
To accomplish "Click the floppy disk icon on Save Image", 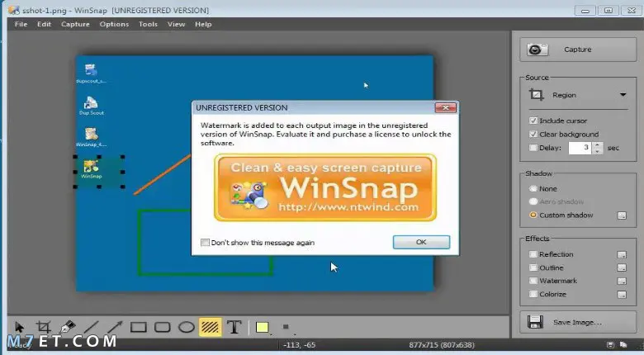I will point(535,322).
